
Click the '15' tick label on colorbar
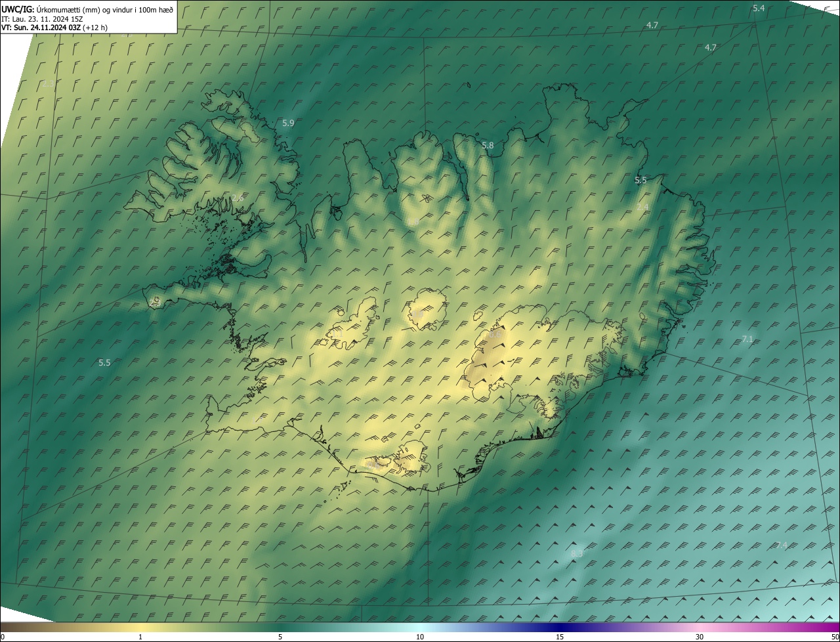(560, 637)
